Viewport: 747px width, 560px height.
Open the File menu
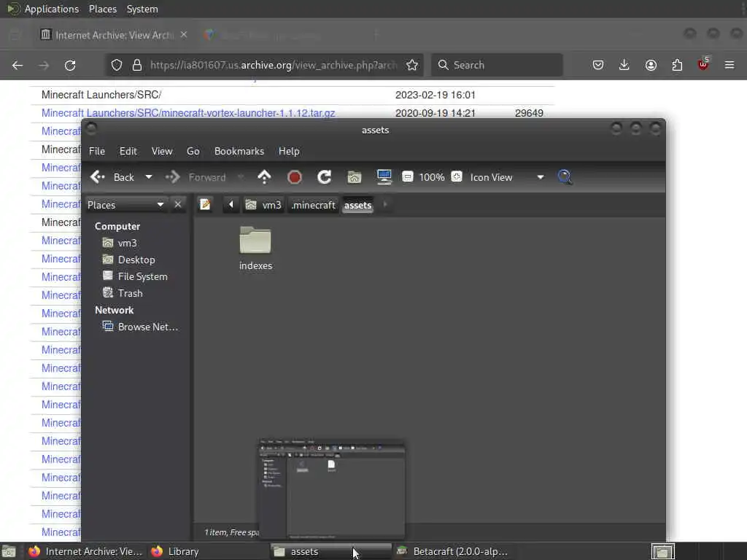(97, 151)
